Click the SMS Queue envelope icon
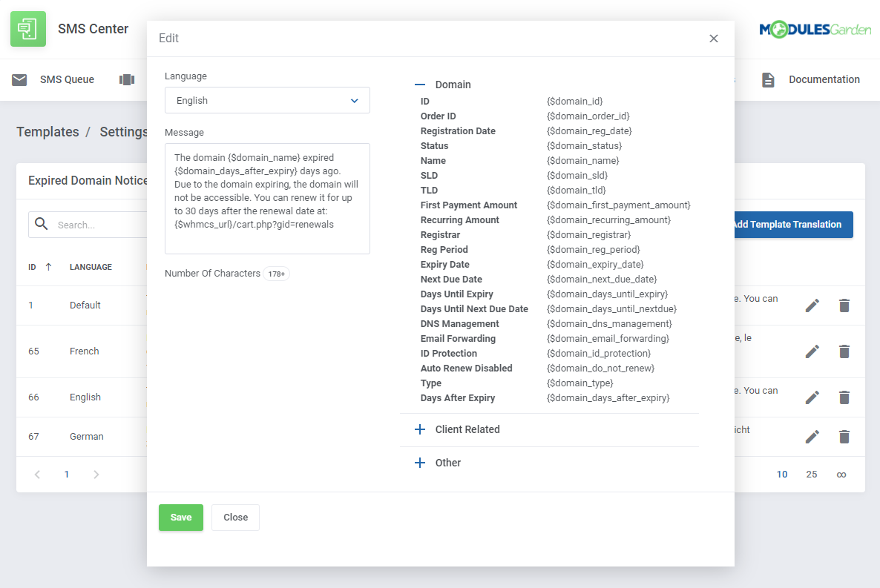The width and height of the screenshot is (880, 588). (x=18, y=79)
